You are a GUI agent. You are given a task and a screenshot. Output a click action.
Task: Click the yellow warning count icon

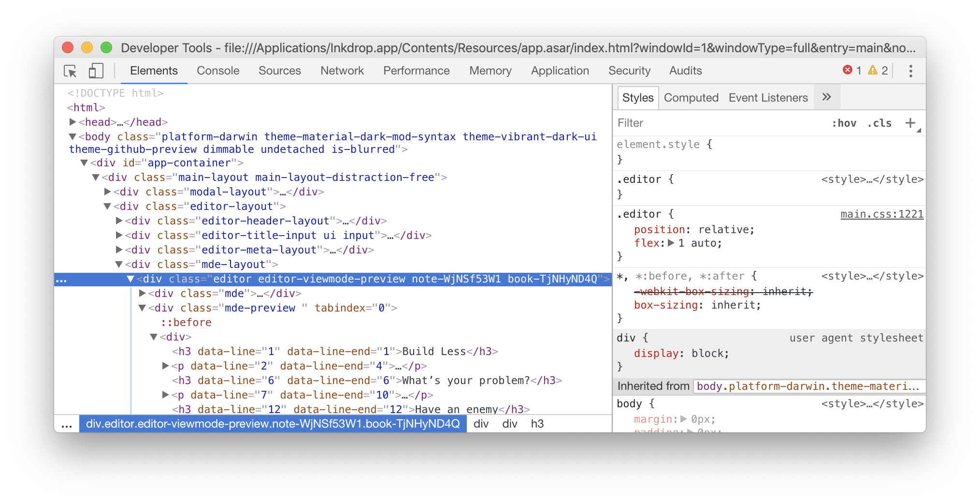click(x=872, y=70)
